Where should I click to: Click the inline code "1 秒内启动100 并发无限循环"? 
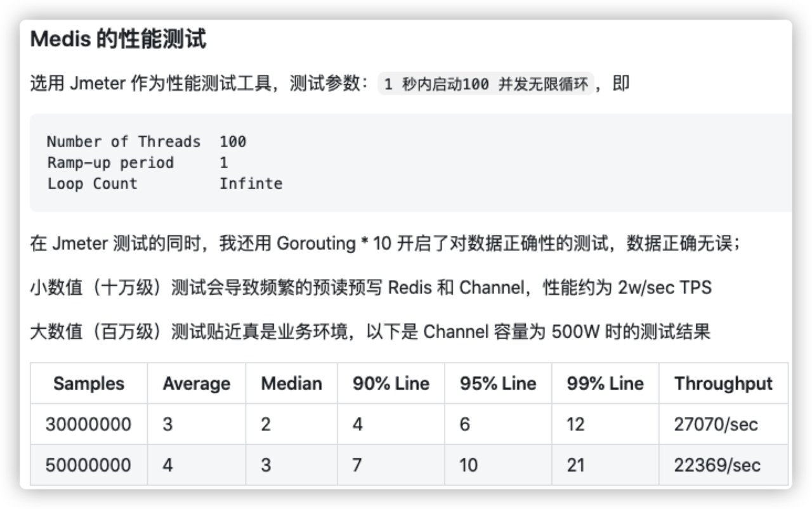487,84
